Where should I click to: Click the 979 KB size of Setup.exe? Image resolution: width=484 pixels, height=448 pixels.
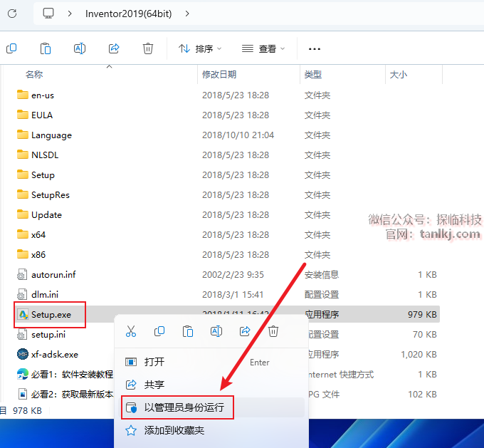(422, 315)
